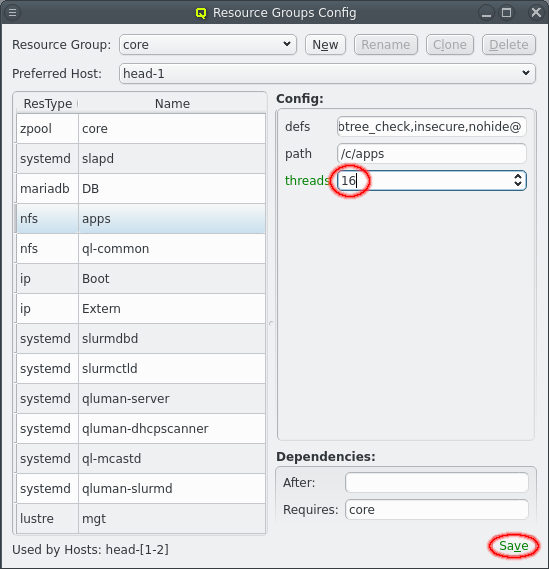Select the lustre mgt row
Image resolution: width=549 pixels, height=569 pixels.
point(141,519)
